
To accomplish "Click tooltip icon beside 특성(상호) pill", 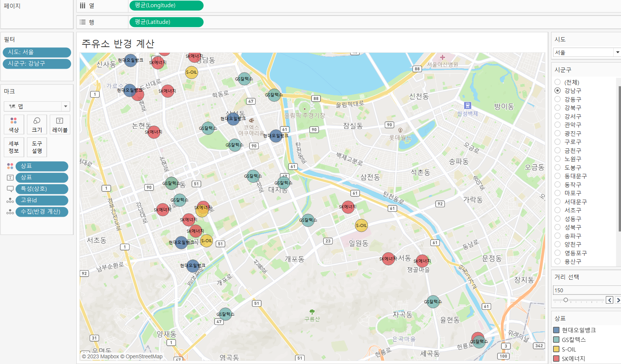I will [x=10, y=189].
